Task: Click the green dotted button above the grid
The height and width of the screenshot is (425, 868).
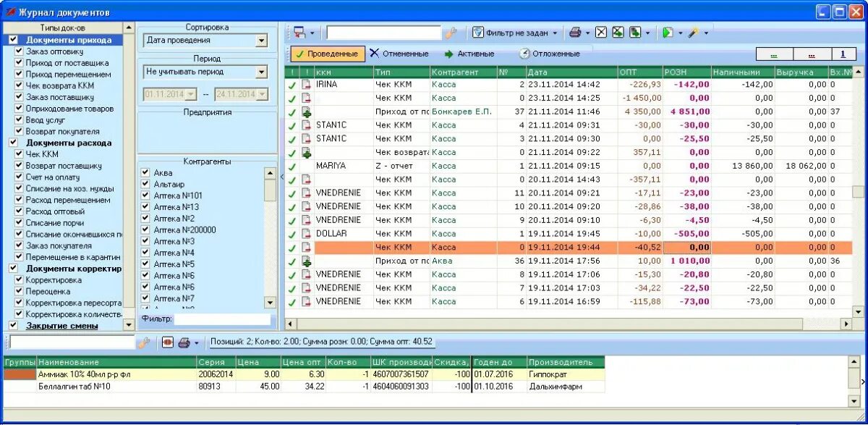Action: [x=774, y=54]
